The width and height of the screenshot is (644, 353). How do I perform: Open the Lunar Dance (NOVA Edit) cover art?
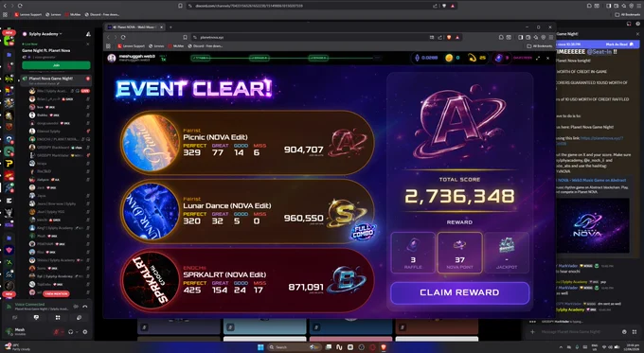coord(151,211)
